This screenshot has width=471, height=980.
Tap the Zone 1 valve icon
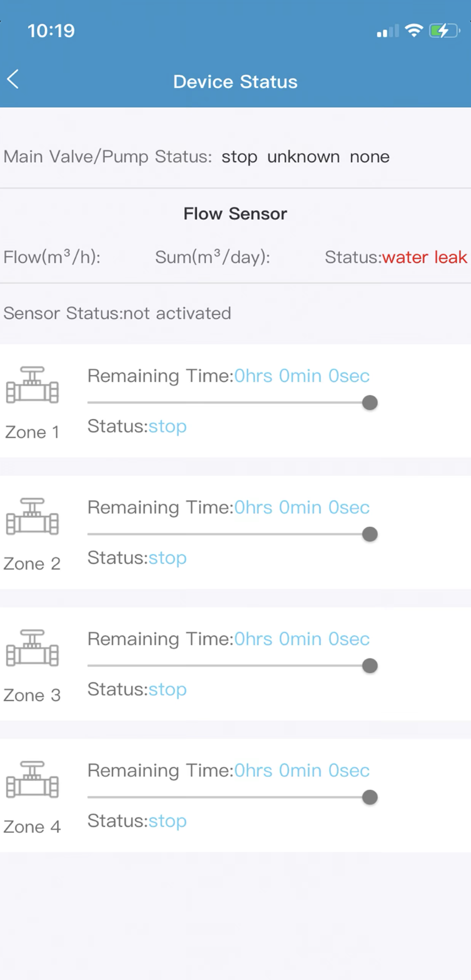tap(32, 385)
